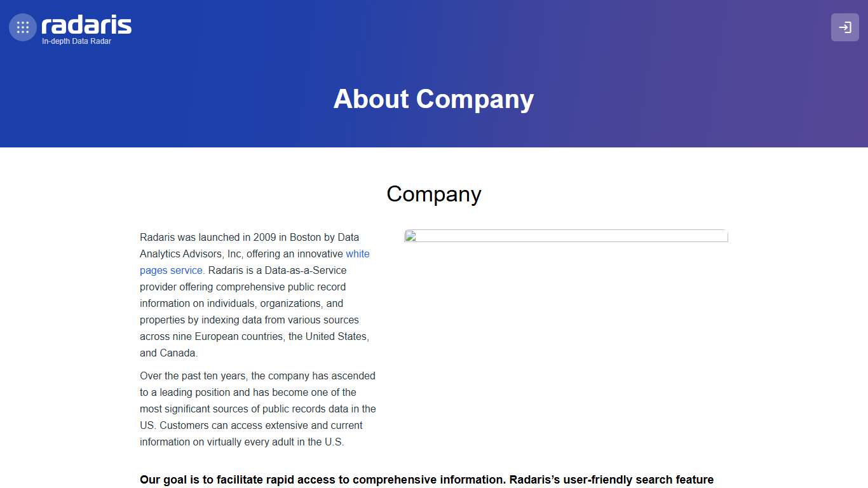
Task: Click the word "Boston" in the paragraph
Action: coord(306,237)
